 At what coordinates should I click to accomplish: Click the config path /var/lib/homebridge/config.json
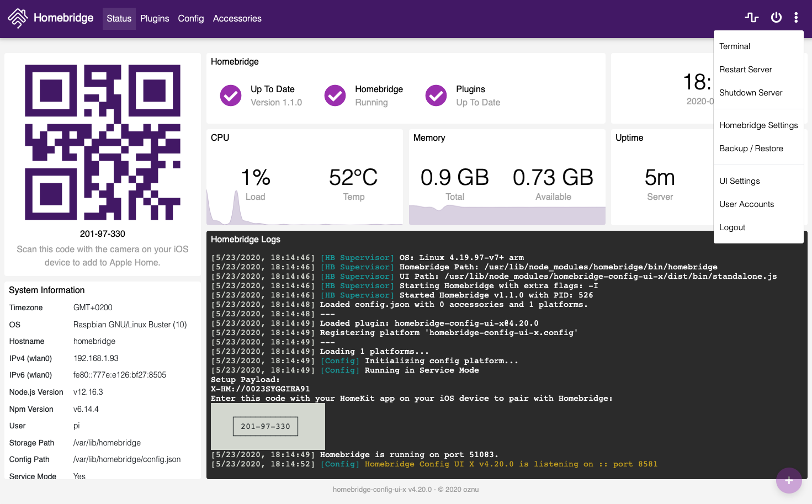(x=127, y=459)
